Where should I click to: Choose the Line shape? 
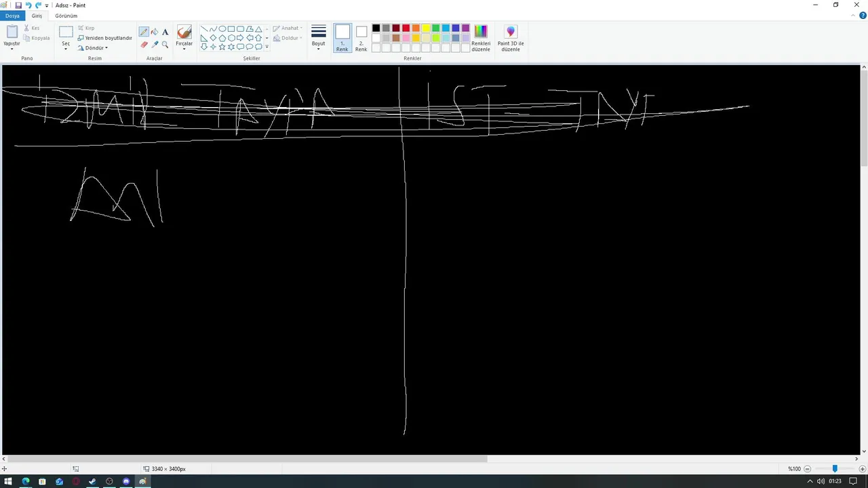(204, 29)
